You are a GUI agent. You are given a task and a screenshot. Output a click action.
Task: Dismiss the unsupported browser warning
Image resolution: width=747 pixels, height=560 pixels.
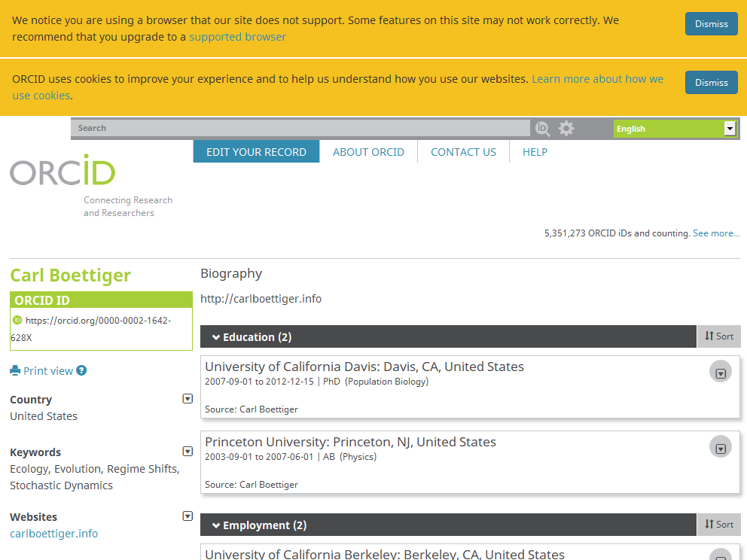(x=711, y=23)
